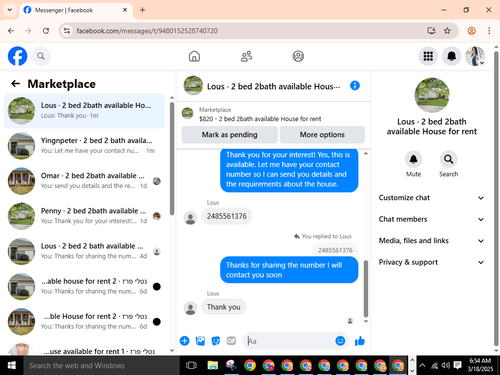Image resolution: width=500 pixels, height=375 pixels.
Task: Open the Friends icon in top bar
Action: point(246,56)
